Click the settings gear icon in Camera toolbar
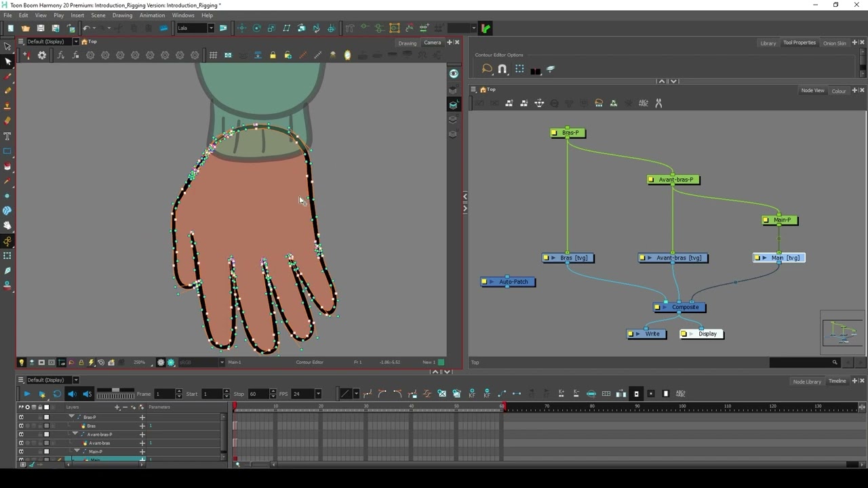The height and width of the screenshot is (488, 868). [42, 56]
